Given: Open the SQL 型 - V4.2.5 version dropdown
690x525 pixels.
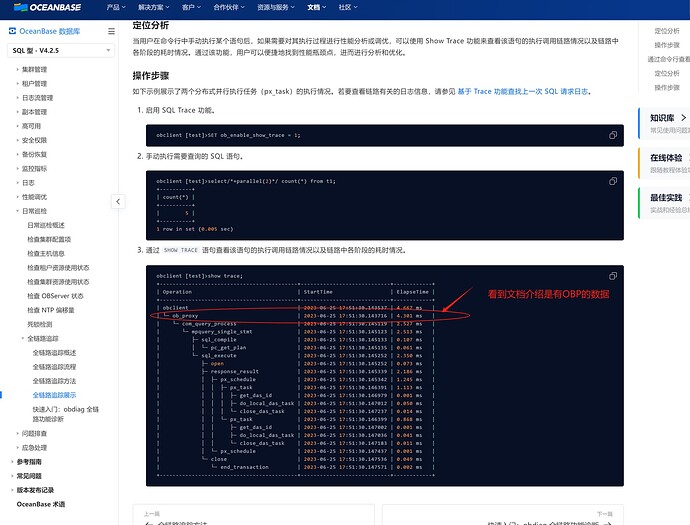Looking at the screenshot, I should tap(61, 51).
